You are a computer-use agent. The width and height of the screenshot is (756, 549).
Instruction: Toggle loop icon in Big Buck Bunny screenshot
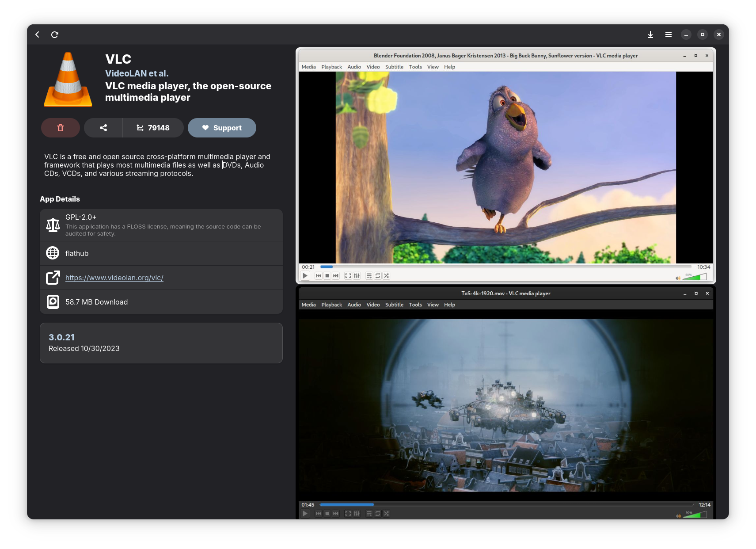pyautogui.click(x=378, y=276)
